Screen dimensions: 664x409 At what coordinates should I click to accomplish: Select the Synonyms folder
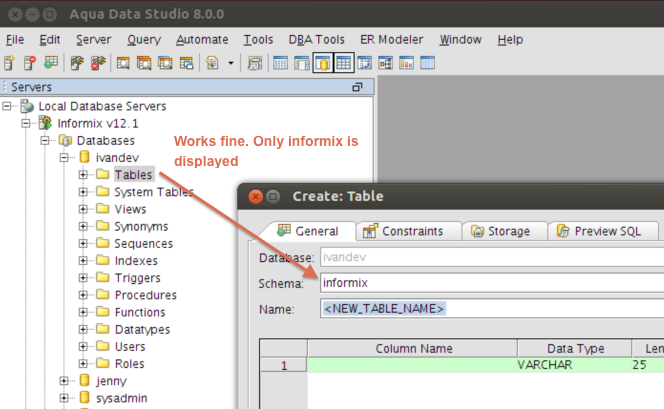(x=141, y=227)
